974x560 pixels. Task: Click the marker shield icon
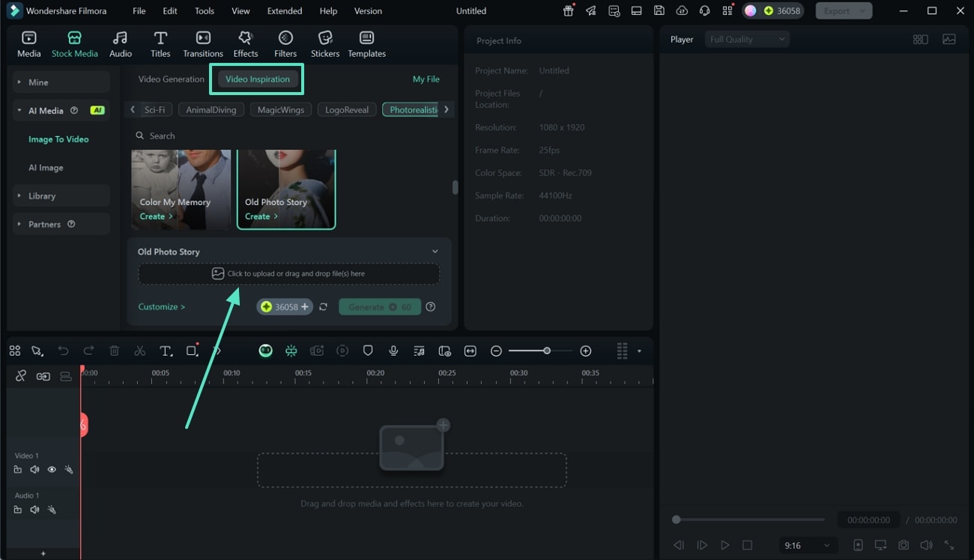tap(367, 350)
